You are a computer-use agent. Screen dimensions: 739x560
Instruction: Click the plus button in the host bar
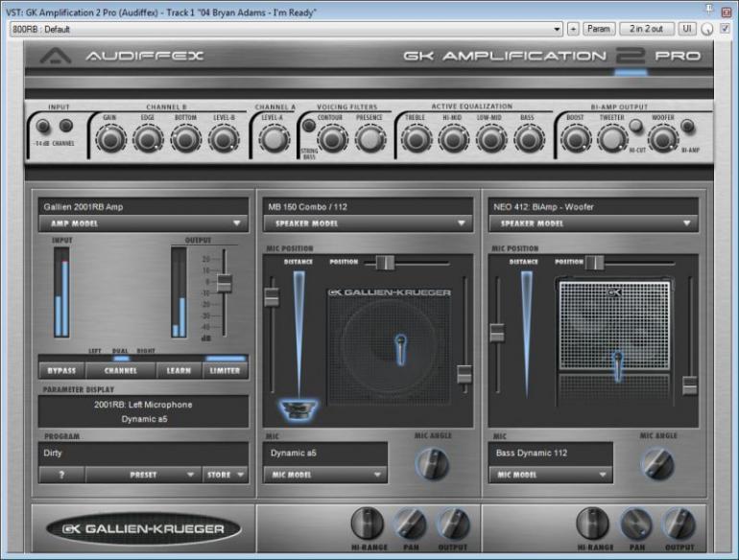click(x=573, y=29)
